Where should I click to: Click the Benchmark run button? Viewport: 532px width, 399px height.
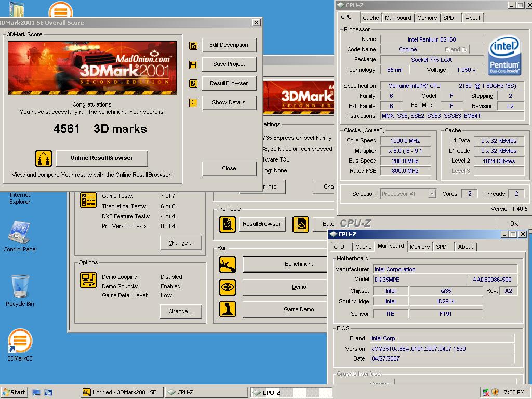[285, 264]
